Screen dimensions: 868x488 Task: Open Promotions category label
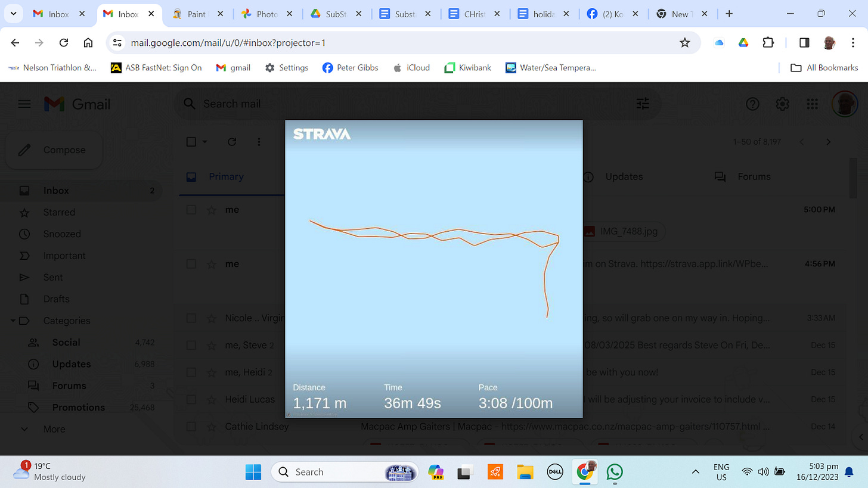tap(78, 408)
